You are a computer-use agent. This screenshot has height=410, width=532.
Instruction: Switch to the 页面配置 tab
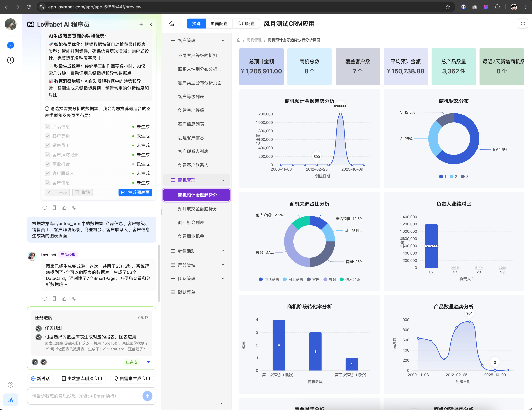pyautogui.click(x=219, y=24)
